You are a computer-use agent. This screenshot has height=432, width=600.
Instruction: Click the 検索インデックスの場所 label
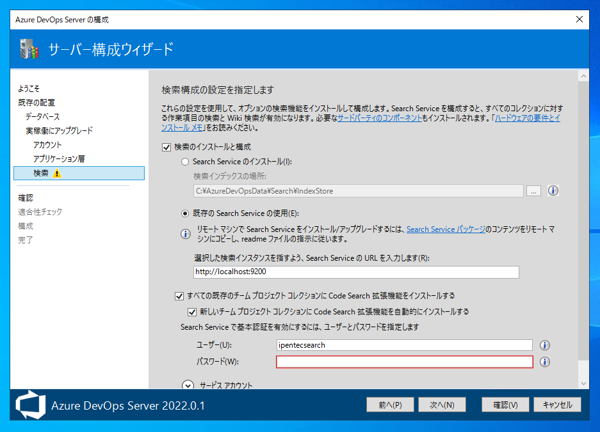pos(230,176)
